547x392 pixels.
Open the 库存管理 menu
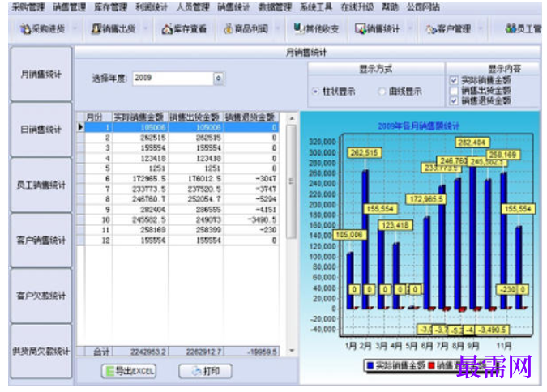(110, 7)
